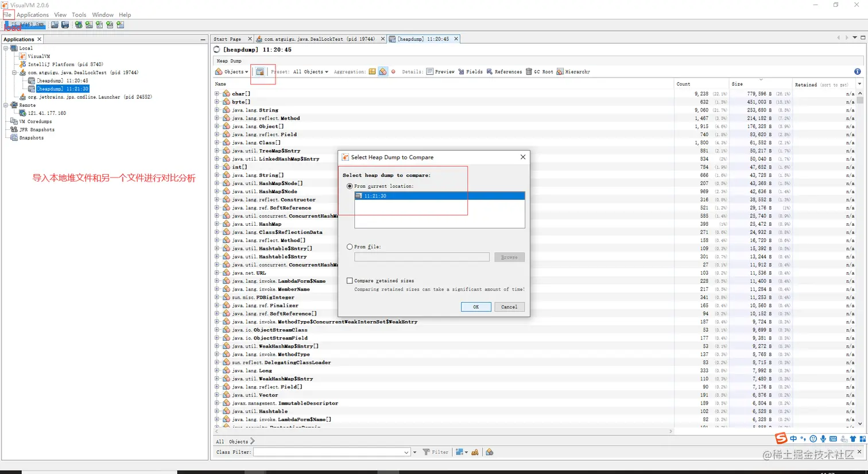The image size is (868, 474).
Task: Switch to the Start Page tab
Action: (x=227, y=39)
